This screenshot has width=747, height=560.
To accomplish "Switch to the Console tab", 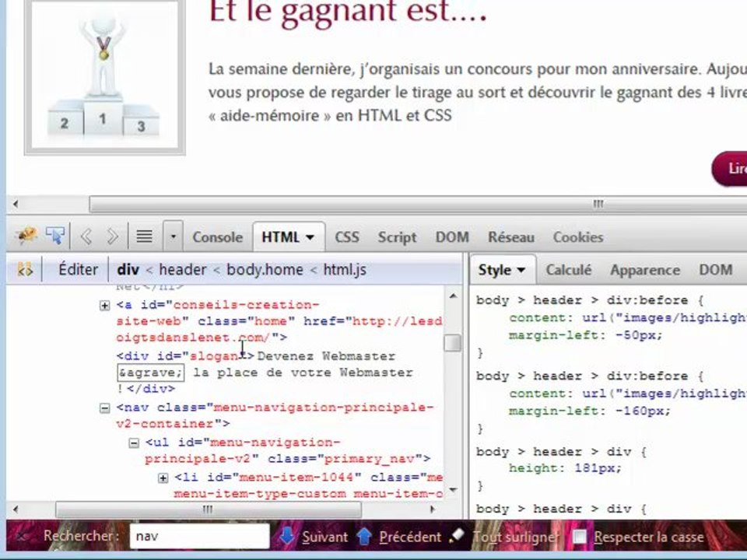I will 218,237.
